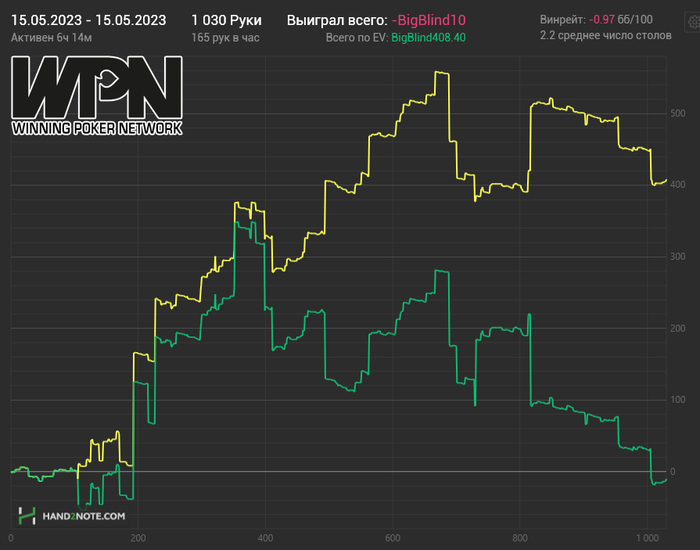
Task: Click the date range 15.05.2023 - 15.05.2023
Action: pyautogui.click(x=88, y=20)
